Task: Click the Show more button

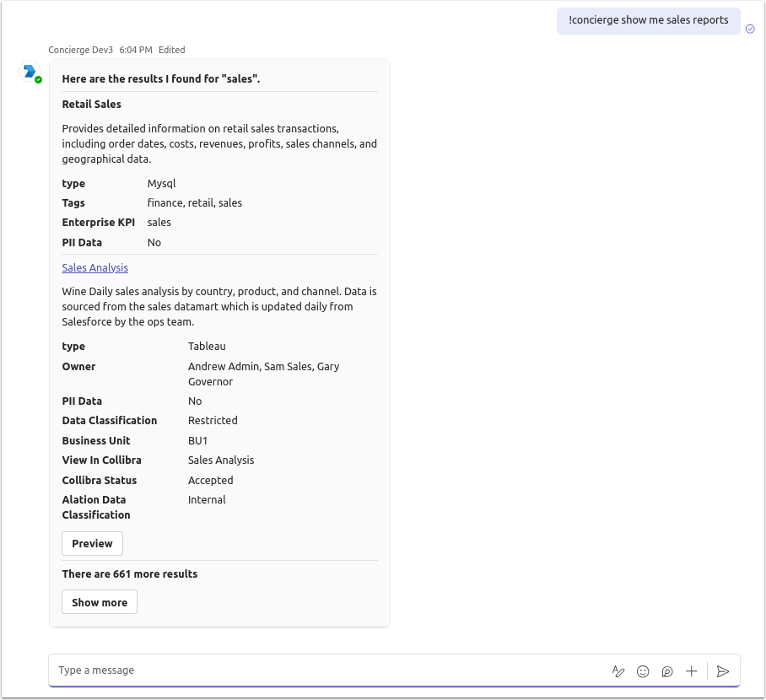Action: [x=100, y=602]
